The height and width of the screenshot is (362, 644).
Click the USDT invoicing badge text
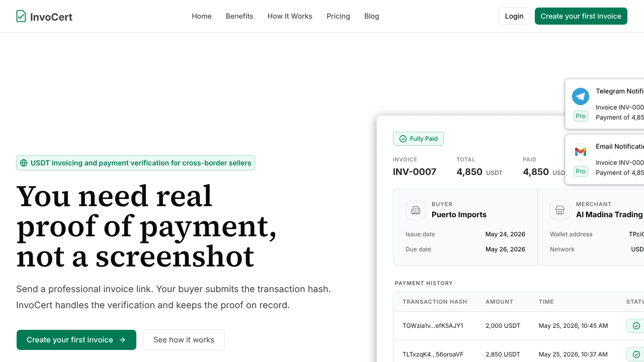click(141, 163)
